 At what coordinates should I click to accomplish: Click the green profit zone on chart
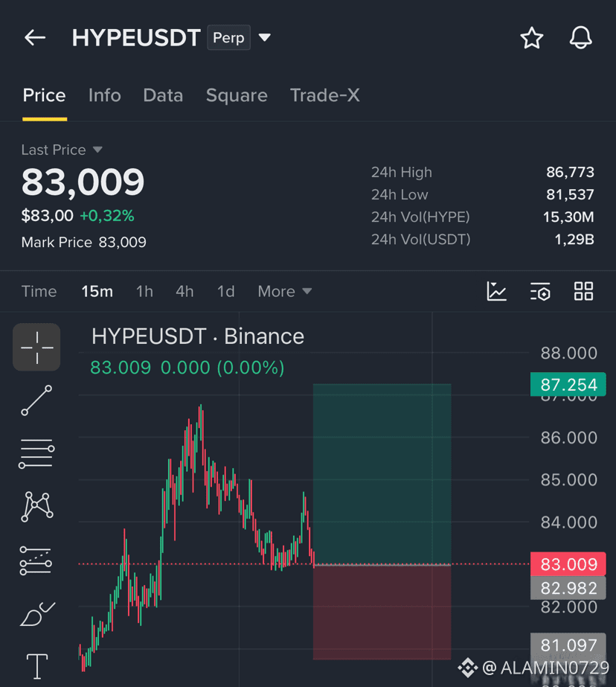(x=382, y=474)
